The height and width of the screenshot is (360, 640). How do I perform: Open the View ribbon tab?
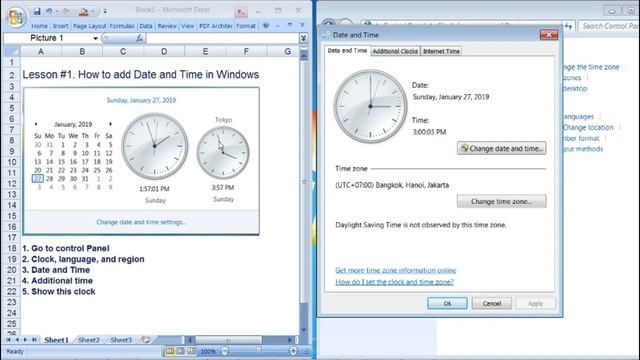[x=187, y=26]
